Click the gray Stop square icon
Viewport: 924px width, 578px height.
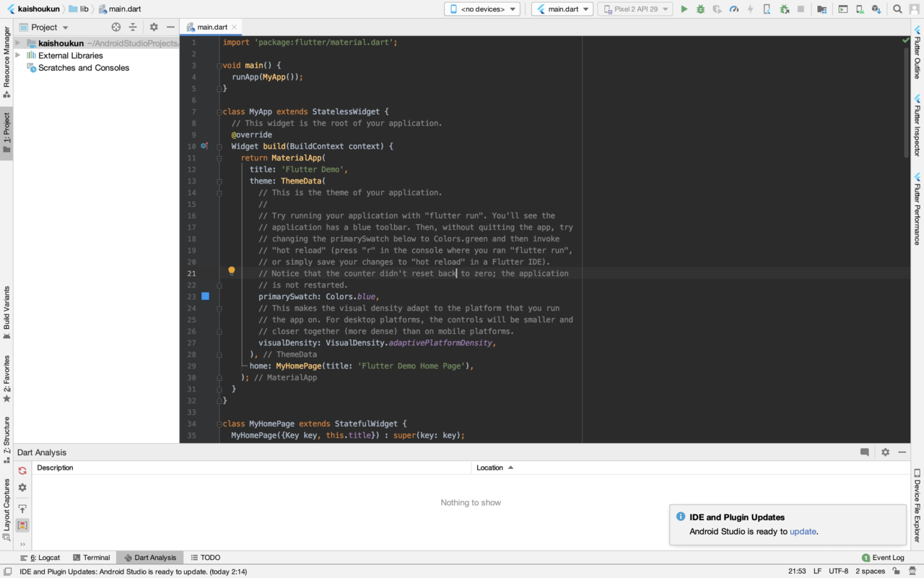coord(801,9)
